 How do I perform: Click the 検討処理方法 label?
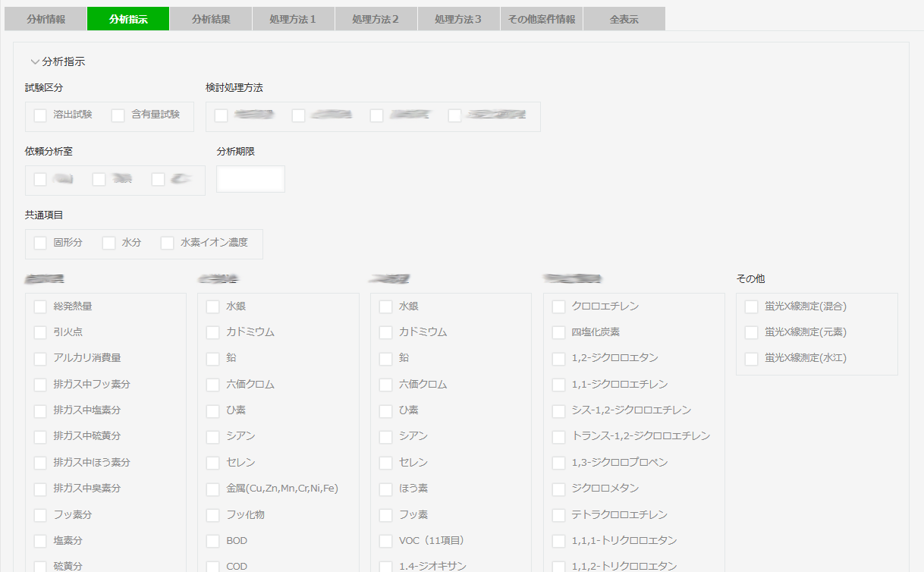234,88
